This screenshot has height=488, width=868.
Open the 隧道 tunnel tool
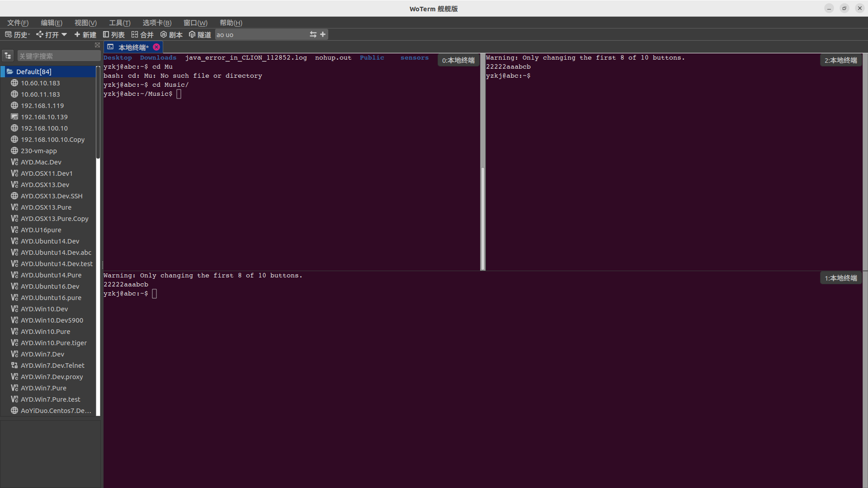pos(200,35)
